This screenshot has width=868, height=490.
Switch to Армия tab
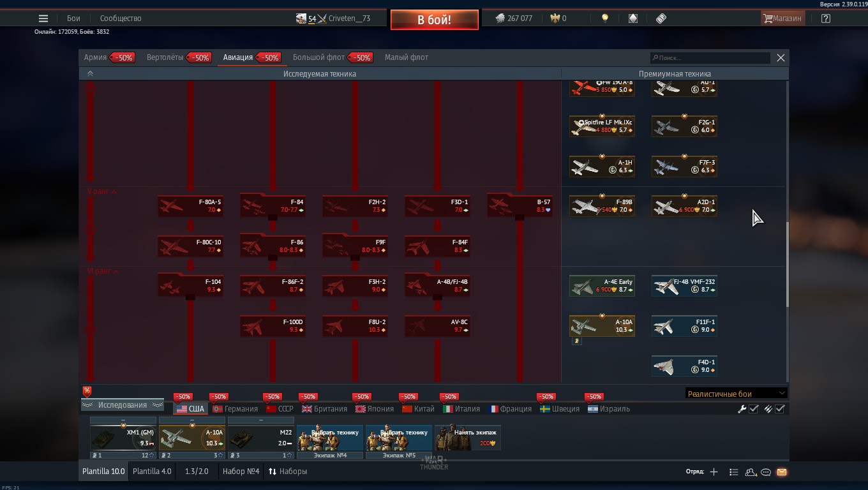(x=95, y=57)
